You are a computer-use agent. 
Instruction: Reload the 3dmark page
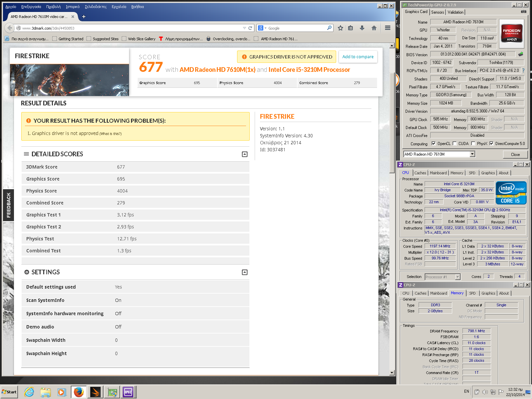250,28
